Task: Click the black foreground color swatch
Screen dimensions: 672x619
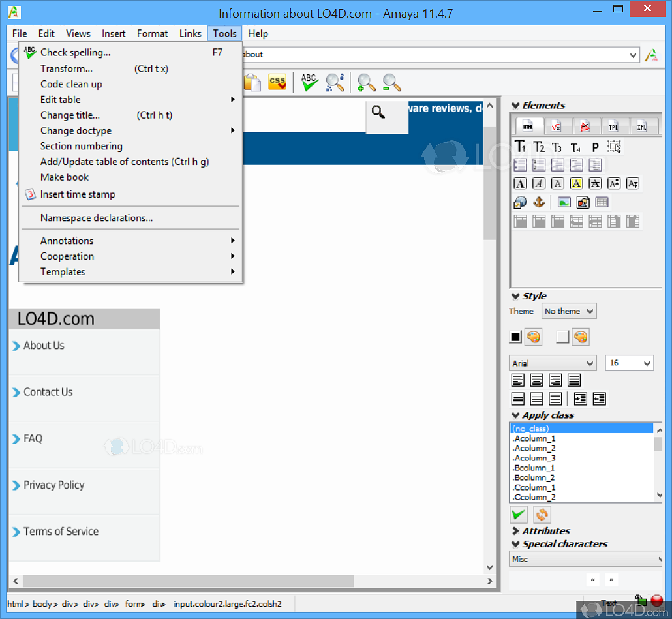Action: [x=515, y=337]
